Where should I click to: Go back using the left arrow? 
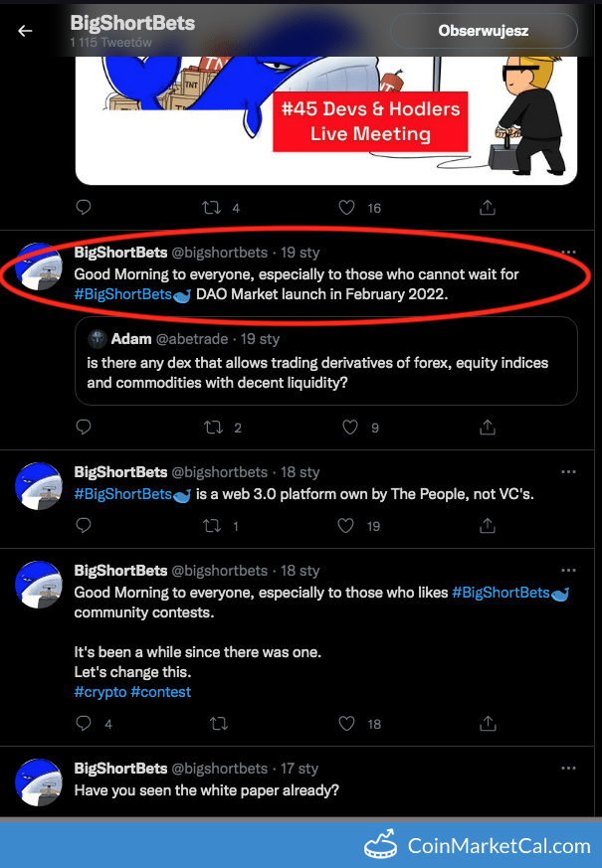(26, 31)
